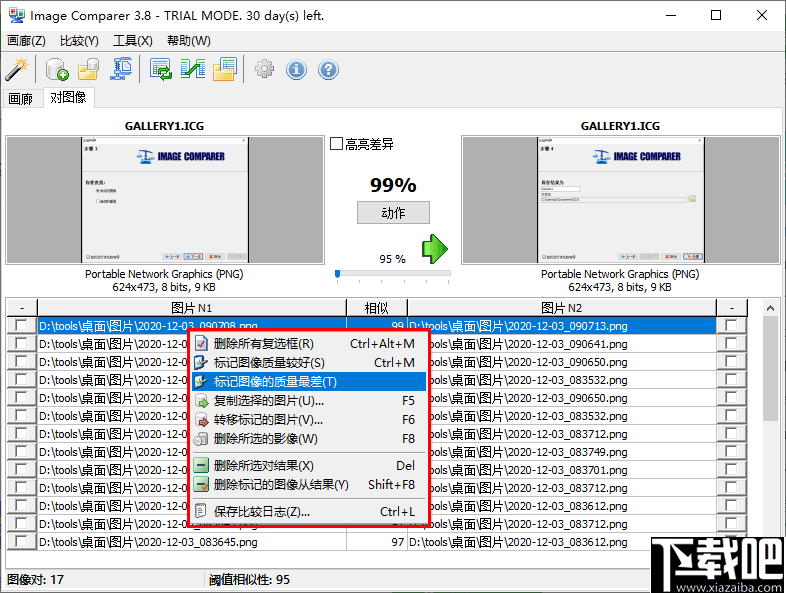Click the icon beside 复制选择的图片(U)
This screenshot has height=593, width=786.
click(201, 401)
